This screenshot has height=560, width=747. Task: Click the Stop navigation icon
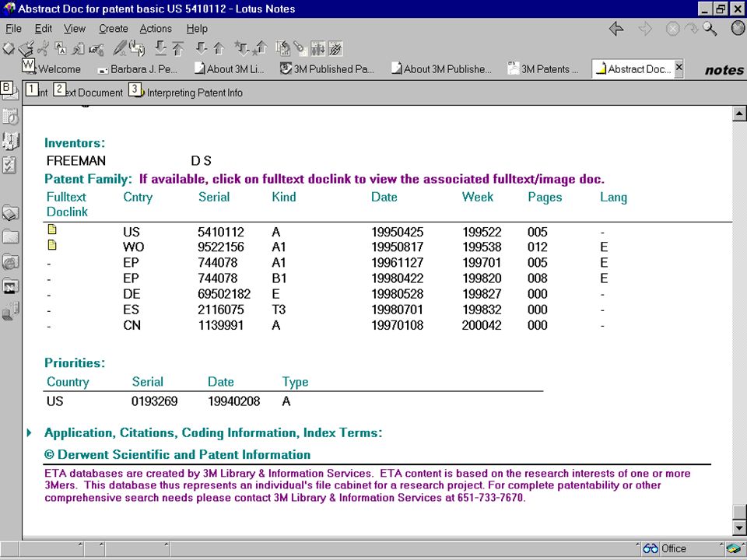tap(672, 29)
